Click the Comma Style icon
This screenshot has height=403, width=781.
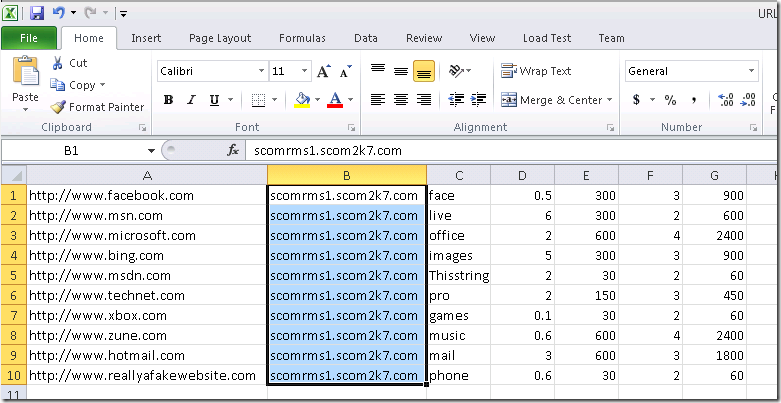click(x=694, y=100)
